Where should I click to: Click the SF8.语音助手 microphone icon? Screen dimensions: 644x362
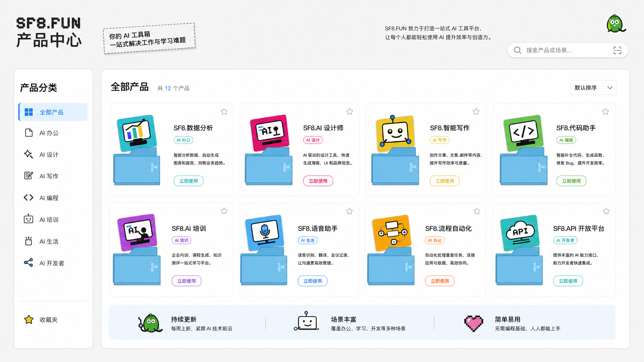click(264, 233)
